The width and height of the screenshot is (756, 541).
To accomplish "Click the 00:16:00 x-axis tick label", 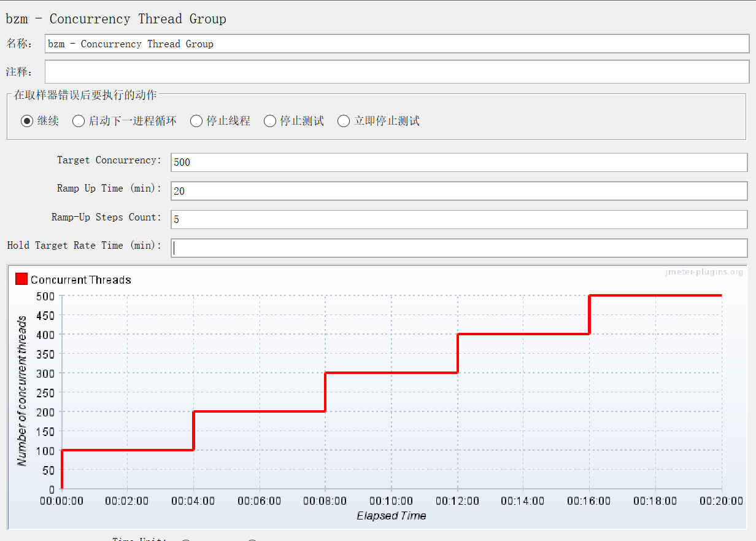I will coord(589,501).
